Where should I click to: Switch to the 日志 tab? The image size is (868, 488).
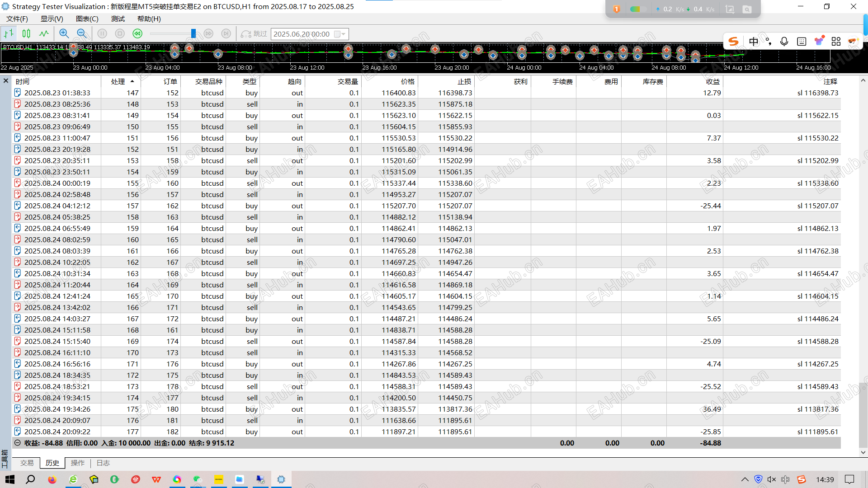(x=103, y=463)
